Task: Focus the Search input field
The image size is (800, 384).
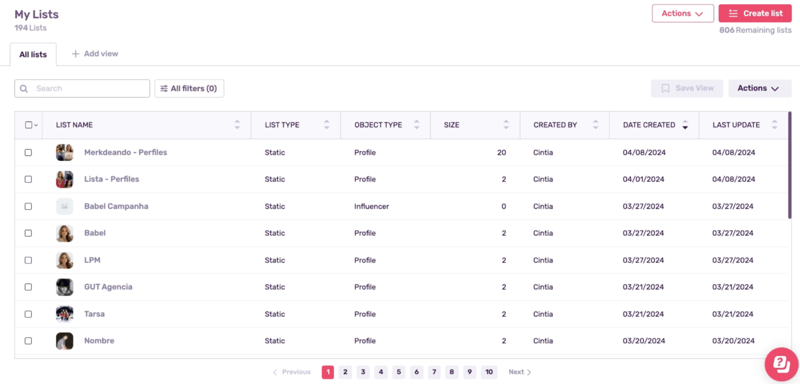Action: click(82, 89)
